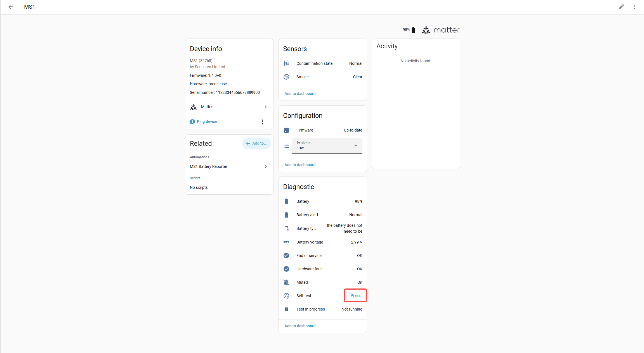This screenshot has width=644, height=353.
Task: Open the Sensitivity dropdown
Action: [x=327, y=146]
